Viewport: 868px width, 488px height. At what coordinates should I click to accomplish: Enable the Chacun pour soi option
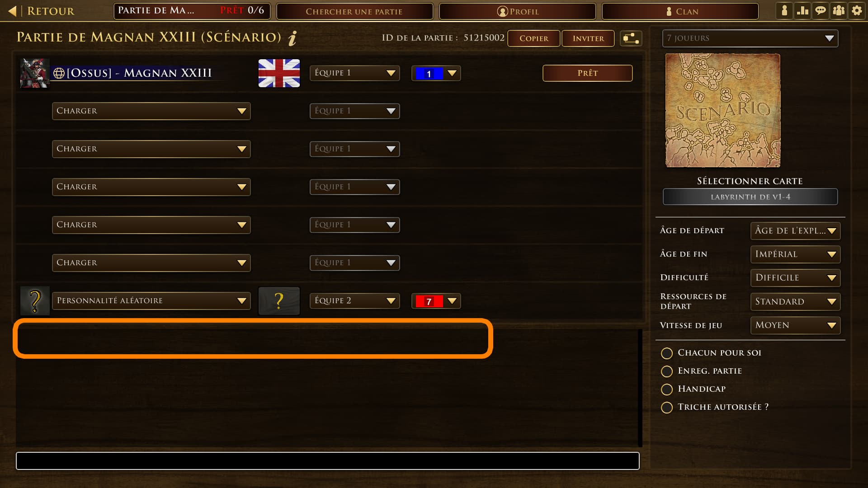tap(667, 353)
